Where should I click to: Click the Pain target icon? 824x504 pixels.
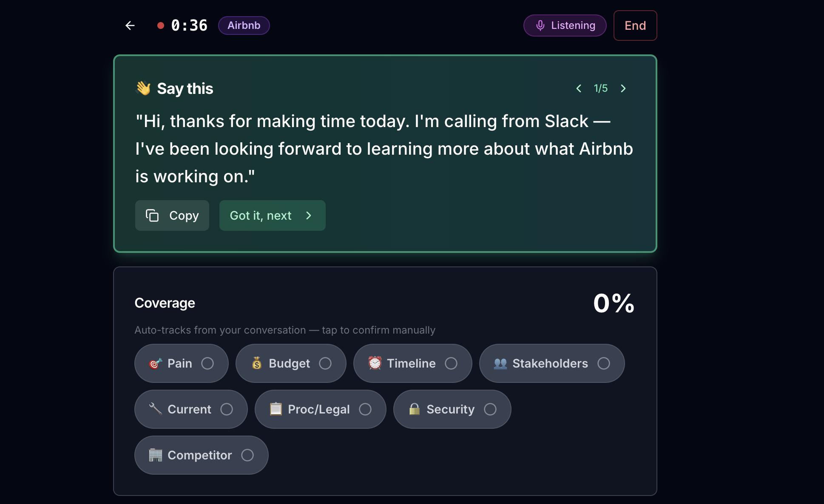pos(156,363)
